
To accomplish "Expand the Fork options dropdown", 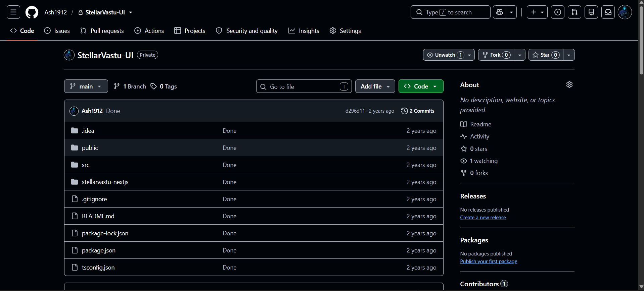I will (x=520, y=55).
